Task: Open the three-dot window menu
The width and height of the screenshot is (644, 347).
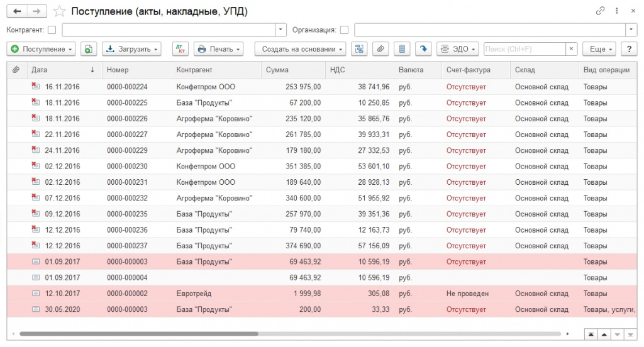Action: point(616,11)
